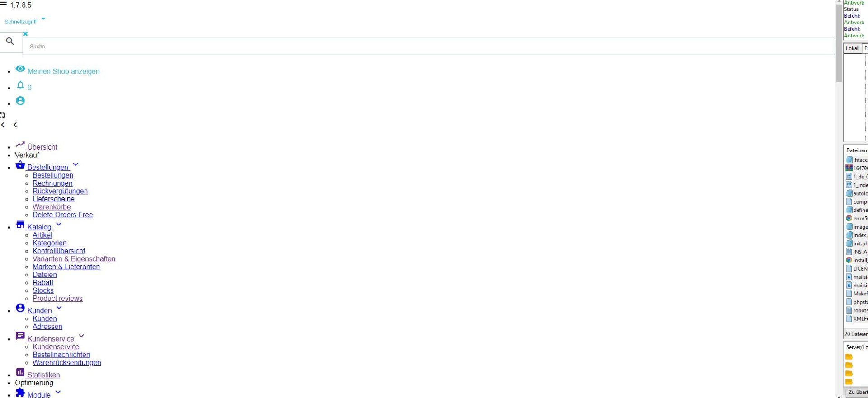Collapse the Kunden submenu chevron
Screen dimensions: 868x398
click(x=59, y=308)
